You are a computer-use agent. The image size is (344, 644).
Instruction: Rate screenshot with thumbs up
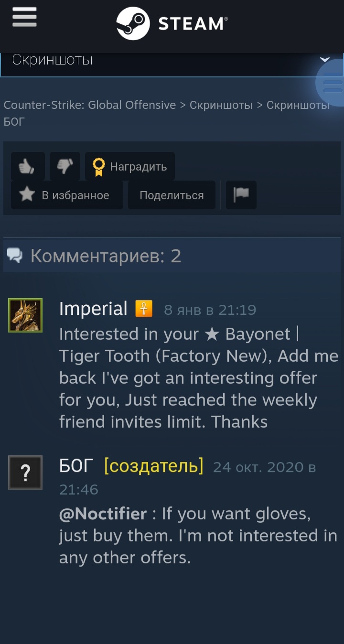(x=28, y=166)
